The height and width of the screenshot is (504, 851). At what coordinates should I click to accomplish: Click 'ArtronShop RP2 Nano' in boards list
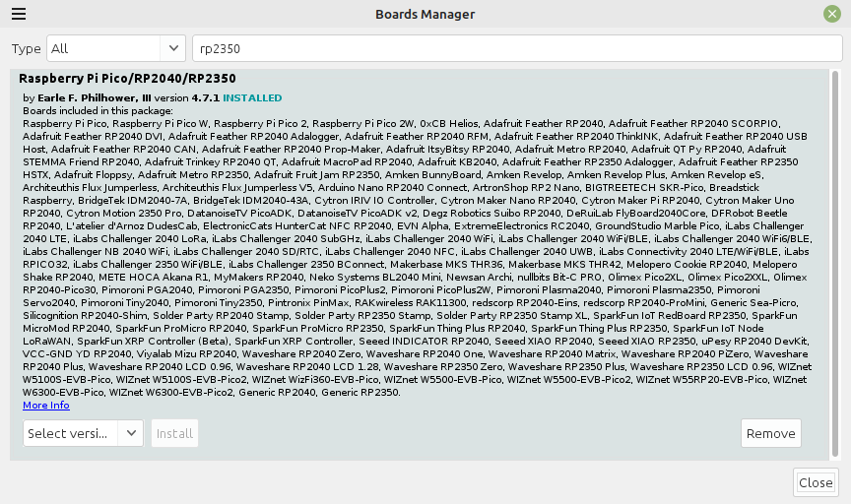526,188
